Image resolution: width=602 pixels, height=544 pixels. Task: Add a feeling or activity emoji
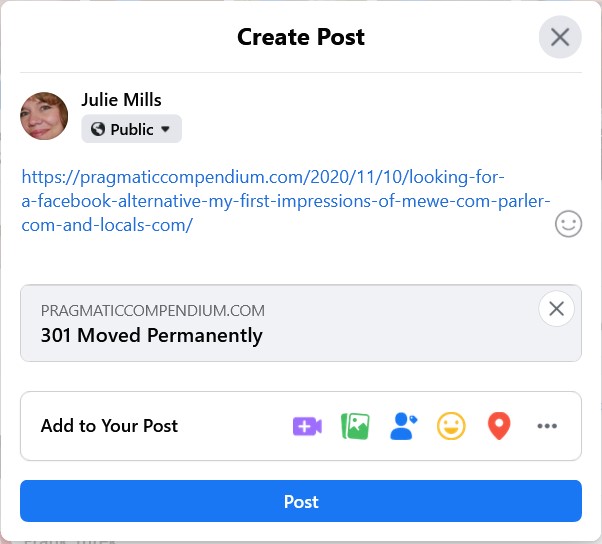(451, 426)
